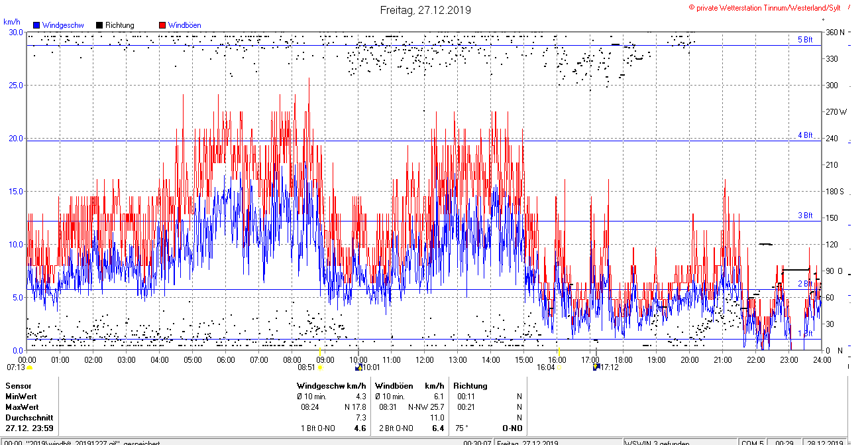Click the sunrise triangle icon beside 07:13

[x=29, y=367]
